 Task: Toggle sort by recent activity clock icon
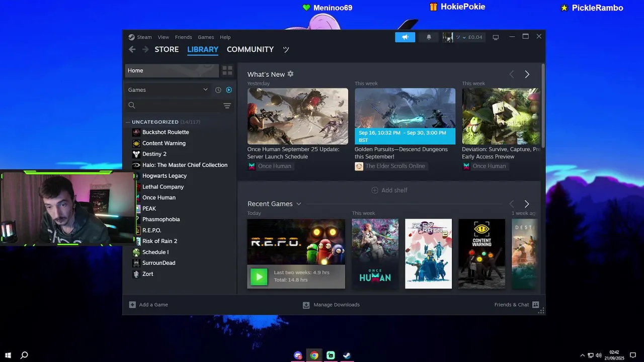pos(218,90)
